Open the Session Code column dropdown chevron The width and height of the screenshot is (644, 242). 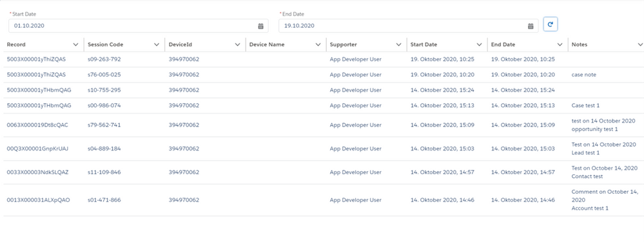click(157, 45)
